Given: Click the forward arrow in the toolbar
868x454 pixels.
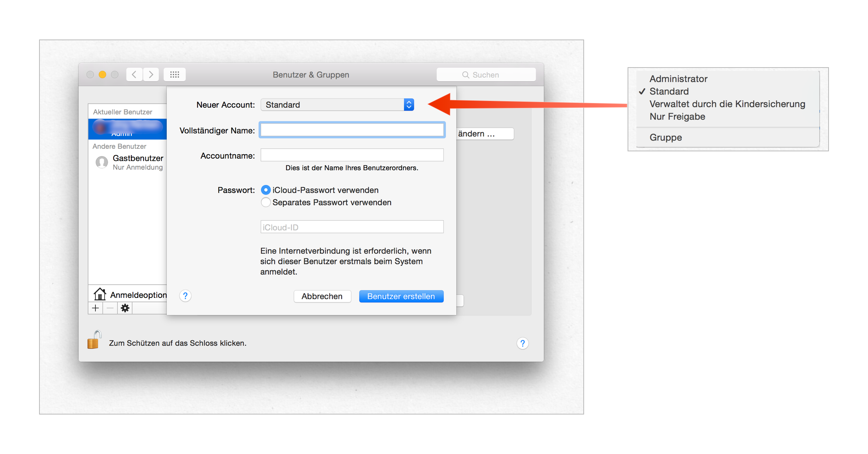Looking at the screenshot, I should 150,74.
